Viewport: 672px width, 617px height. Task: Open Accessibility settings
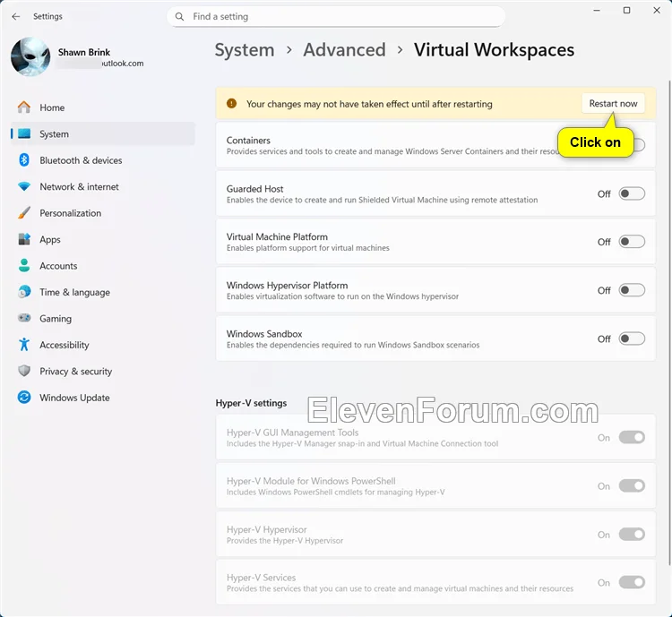(x=103, y=345)
